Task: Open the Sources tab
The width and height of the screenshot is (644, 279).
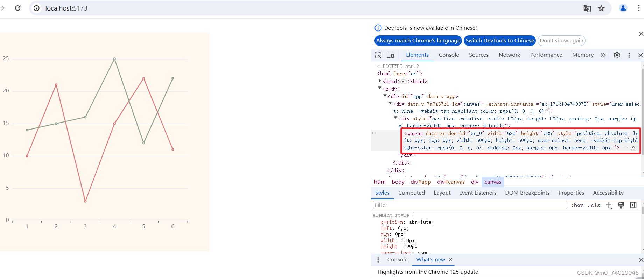Action: (x=479, y=55)
